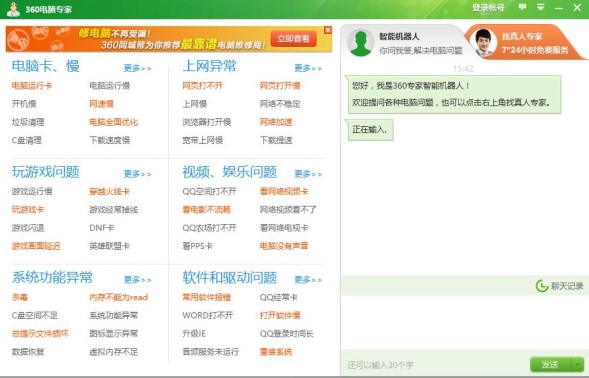Viewport: 589px width, 378px height.
Task: Close the orange banner advertisement
Action: point(328,30)
